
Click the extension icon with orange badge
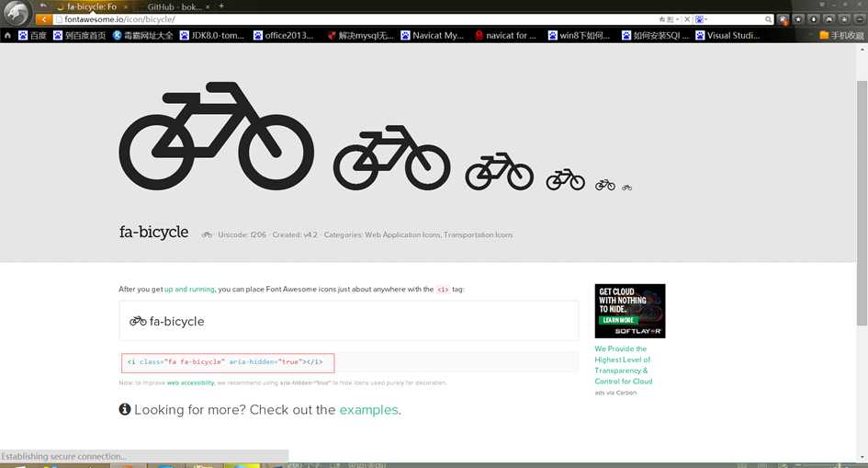(x=783, y=19)
